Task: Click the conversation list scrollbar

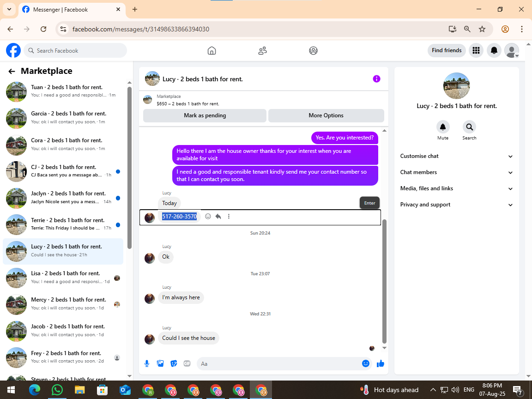Action: [x=129, y=168]
